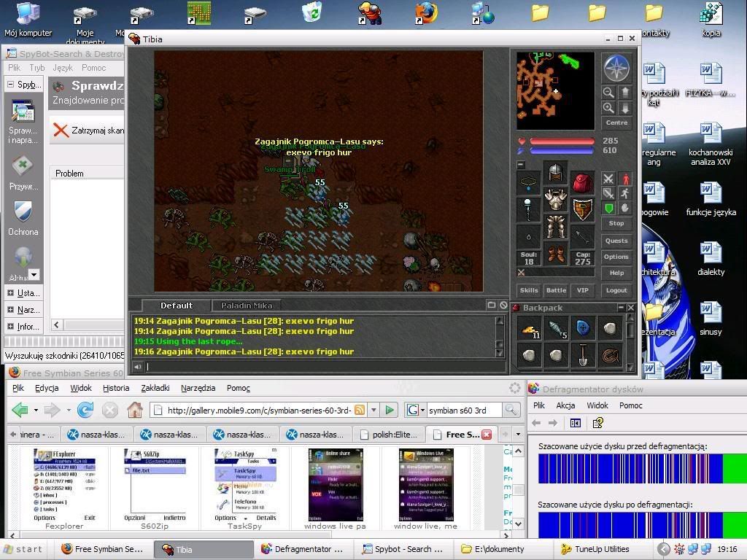Open Firefox address bar history dropdown
The height and width of the screenshot is (560, 747).
(374, 410)
